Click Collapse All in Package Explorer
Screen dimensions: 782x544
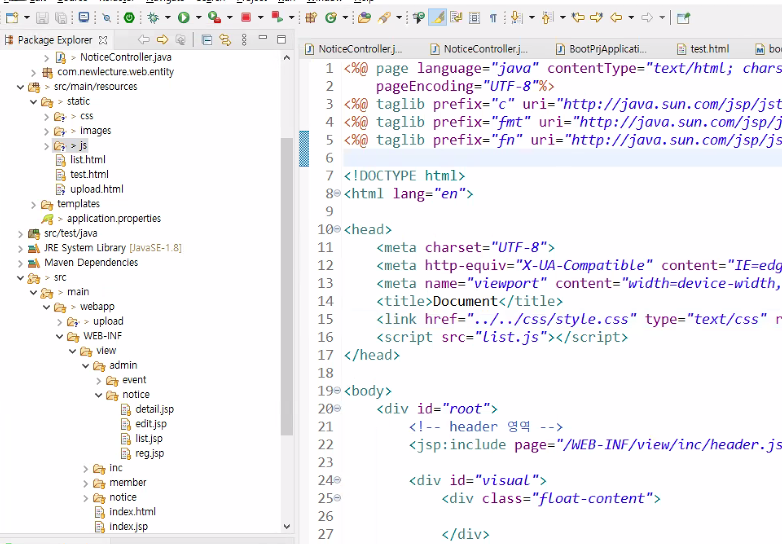tap(206, 40)
